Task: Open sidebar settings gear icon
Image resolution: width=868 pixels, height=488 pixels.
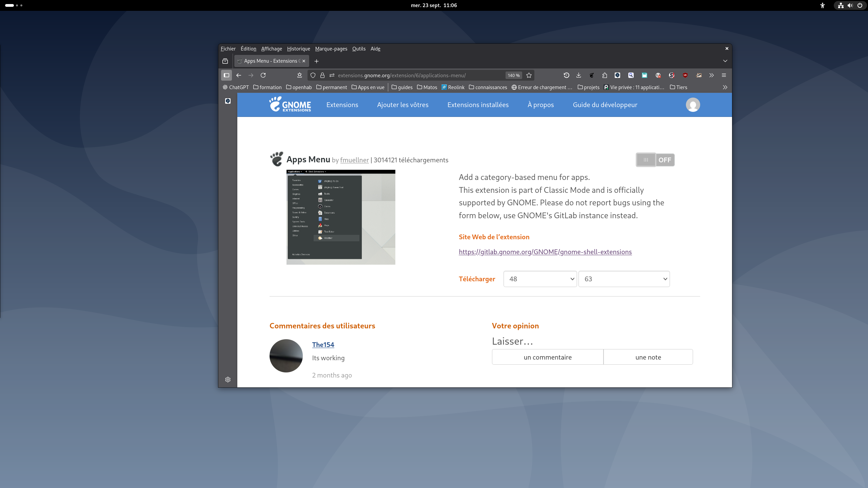Action: coord(228,380)
